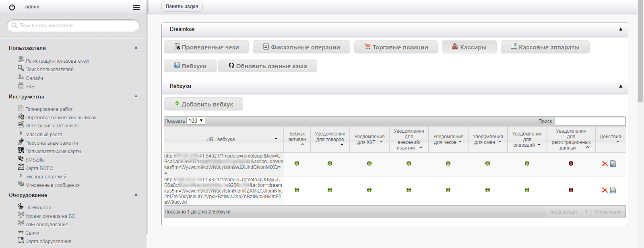The height and width of the screenshot is (248, 644).
Task: Collapse the Инструменты sidebar section
Action: tap(136, 96)
